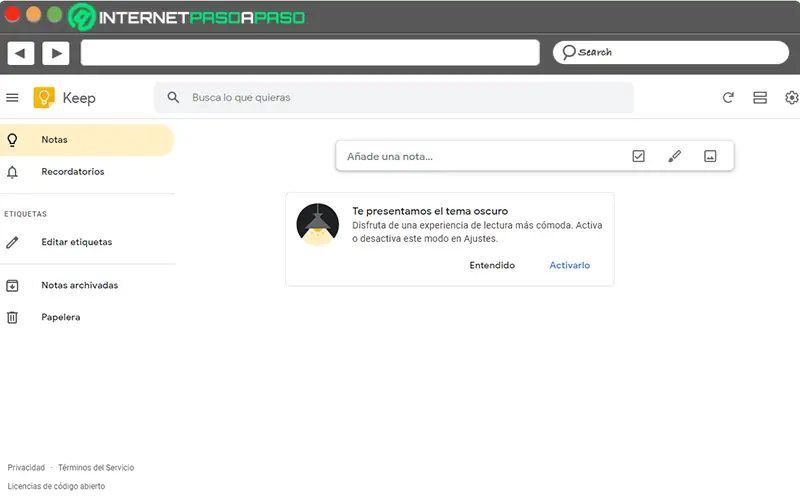Click the browser address bar
The image size is (800, 500).
(310, 53)
